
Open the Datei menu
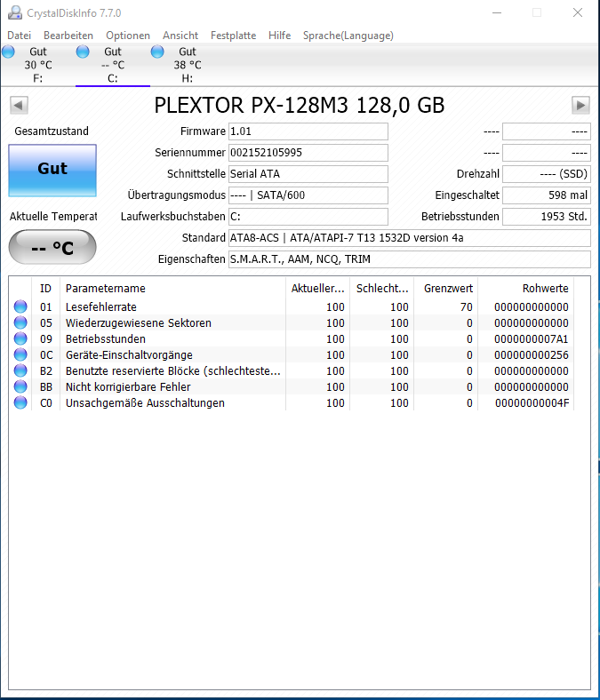pyautogui.click(x=20, y=36)
